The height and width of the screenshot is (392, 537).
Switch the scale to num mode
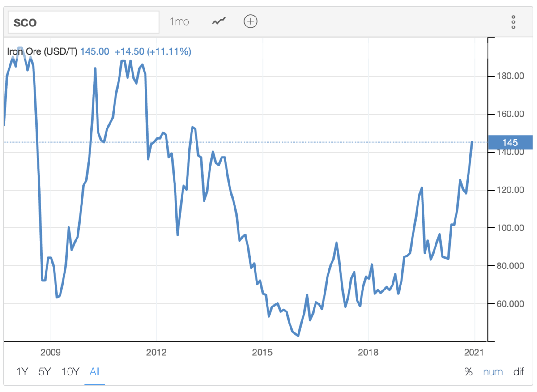[493, 372]
